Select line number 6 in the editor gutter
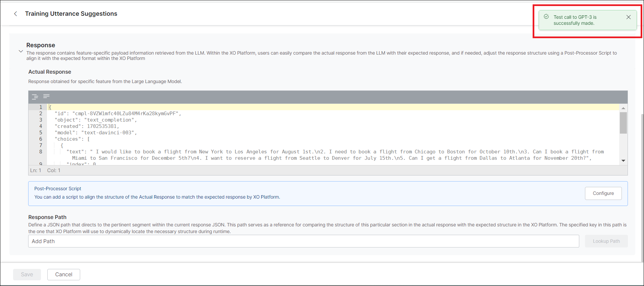The image size is (644, 286). (x=41, y=139)
